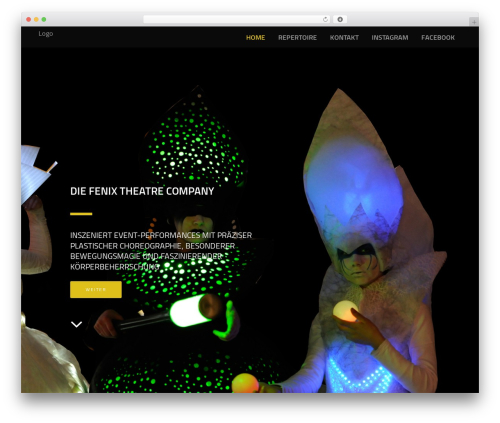Open the FACEBOOK nav link

click(x=438, y=38)
